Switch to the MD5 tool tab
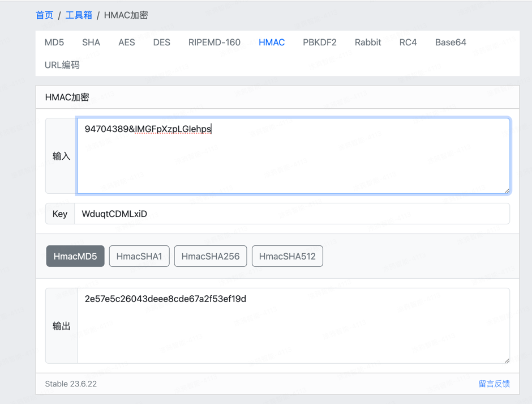 click(54, 42)
